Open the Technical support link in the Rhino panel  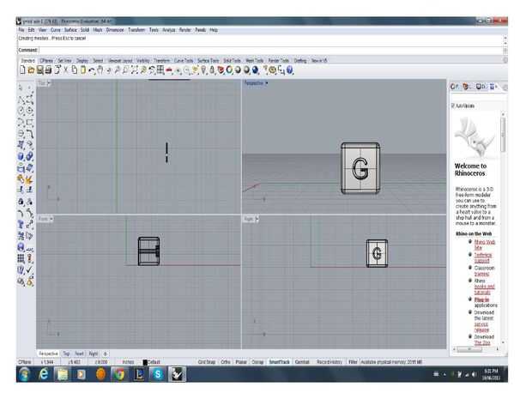coord(483,257)
